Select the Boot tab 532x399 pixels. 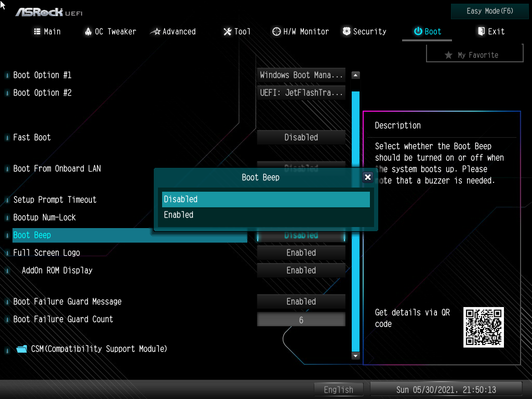pyautogui.click(x=427, y=32)
